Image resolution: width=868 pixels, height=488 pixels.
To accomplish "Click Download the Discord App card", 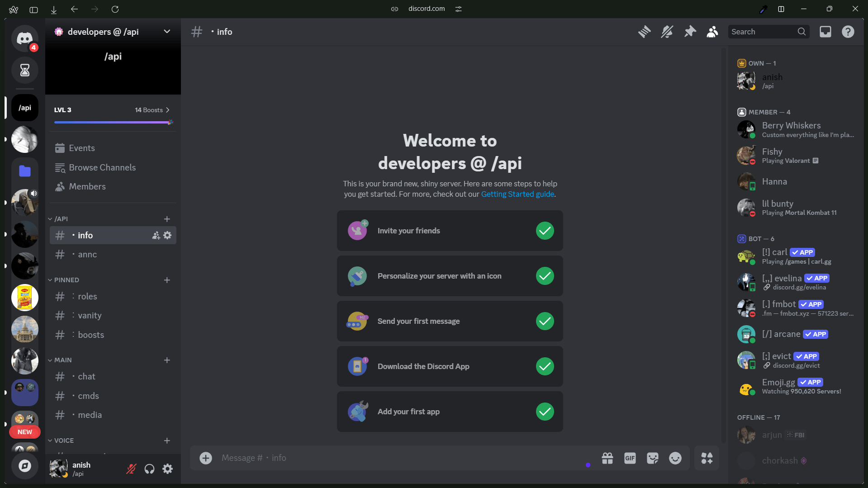I will 450,366.
